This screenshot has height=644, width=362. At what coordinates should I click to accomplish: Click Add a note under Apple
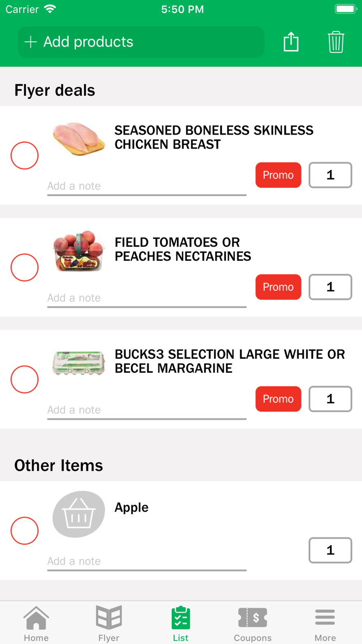[146, 561]
